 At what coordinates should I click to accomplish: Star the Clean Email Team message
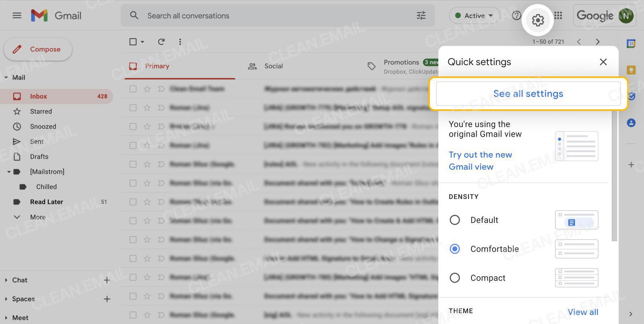click(x=147, y=89)
